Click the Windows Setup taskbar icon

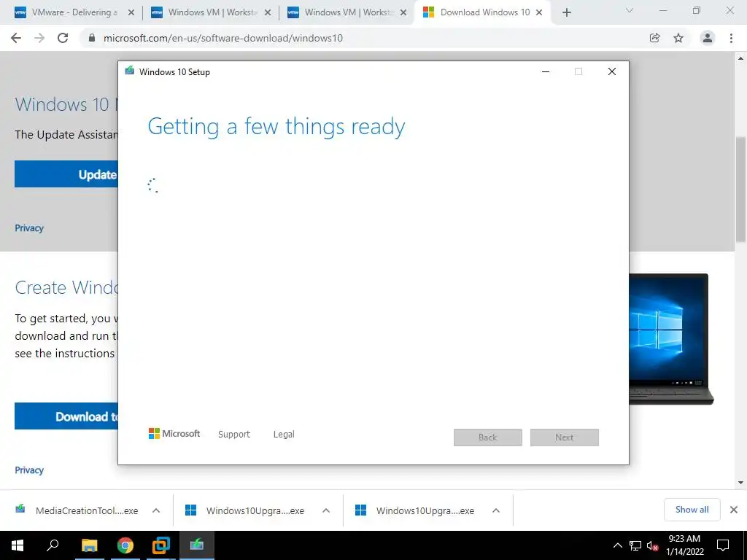197,545
